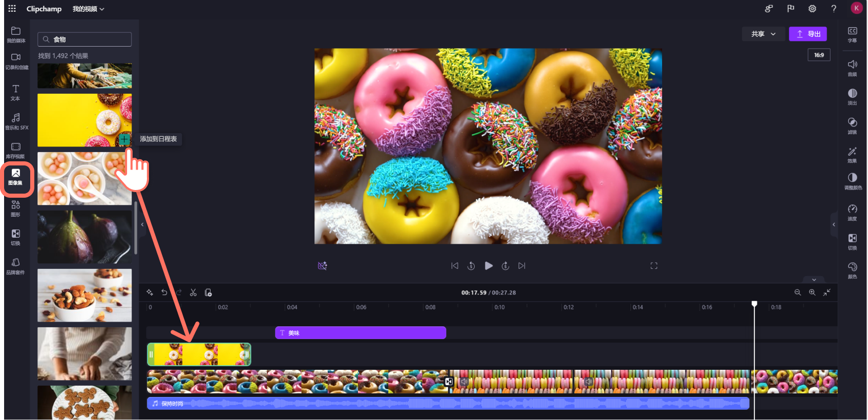Screen dimensions: 868x420
Task: Redo the last action
Action: click(179, 292)
